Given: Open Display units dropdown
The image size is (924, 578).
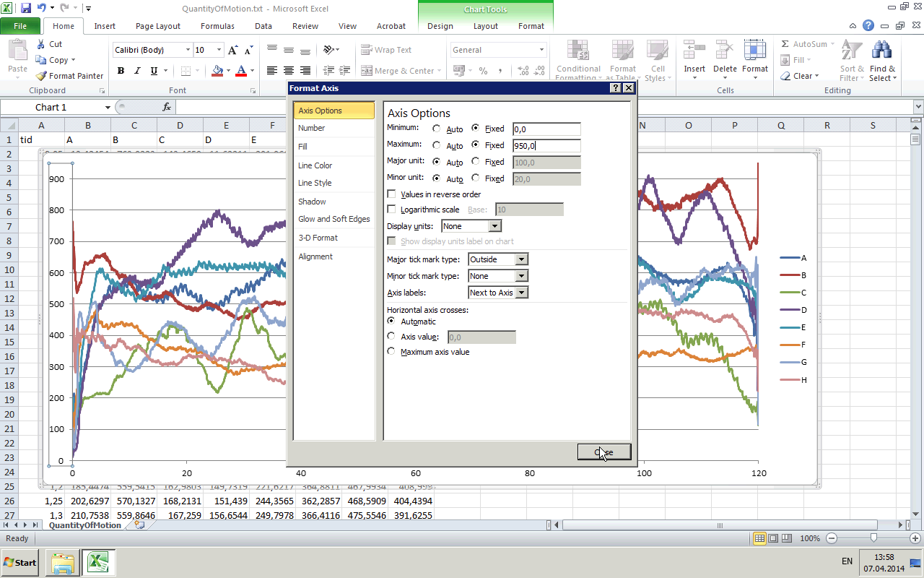Looking at the screenshot, I should 494,226.
